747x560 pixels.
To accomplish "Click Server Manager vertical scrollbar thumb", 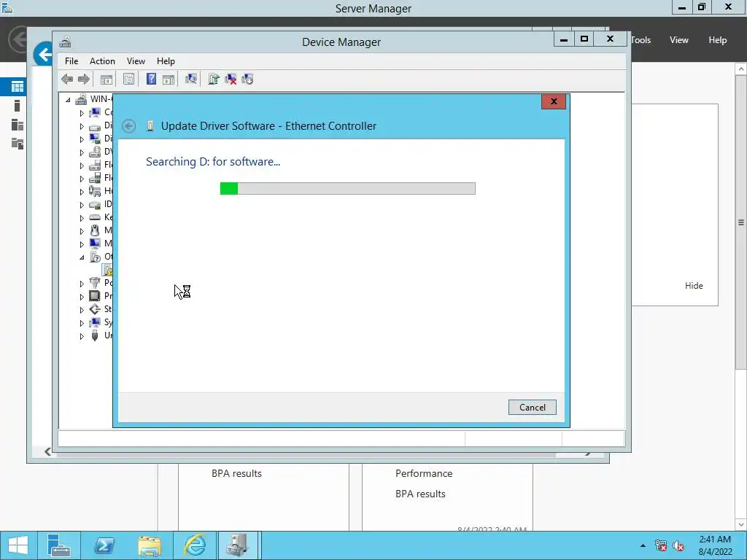I will click(x=741, y=222).
